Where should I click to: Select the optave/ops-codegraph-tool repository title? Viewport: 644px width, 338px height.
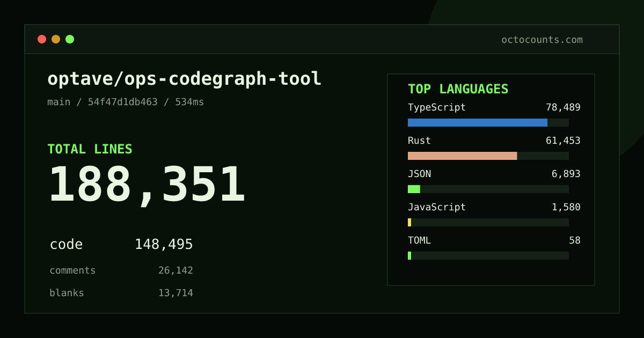pos(184,79)
